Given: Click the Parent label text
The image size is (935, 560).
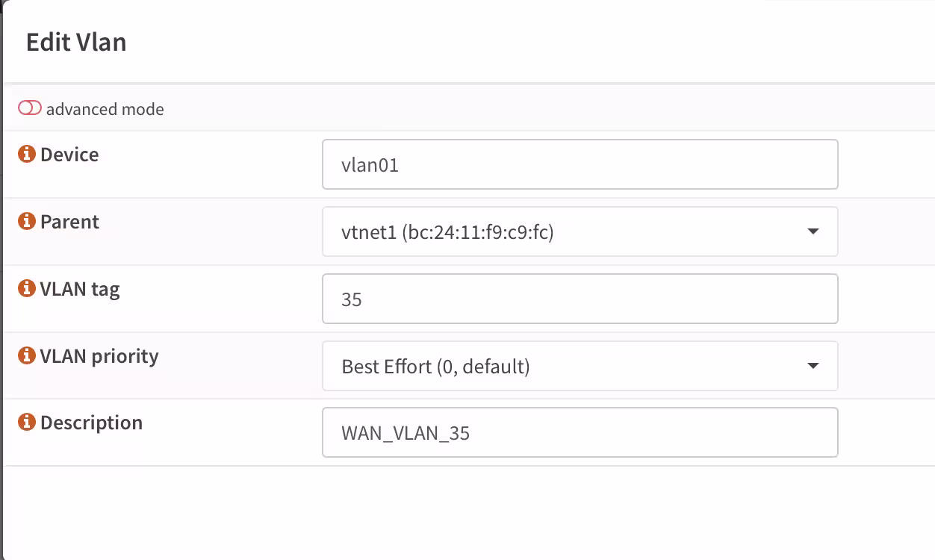Looking at the screenshot, I should 69,222.
